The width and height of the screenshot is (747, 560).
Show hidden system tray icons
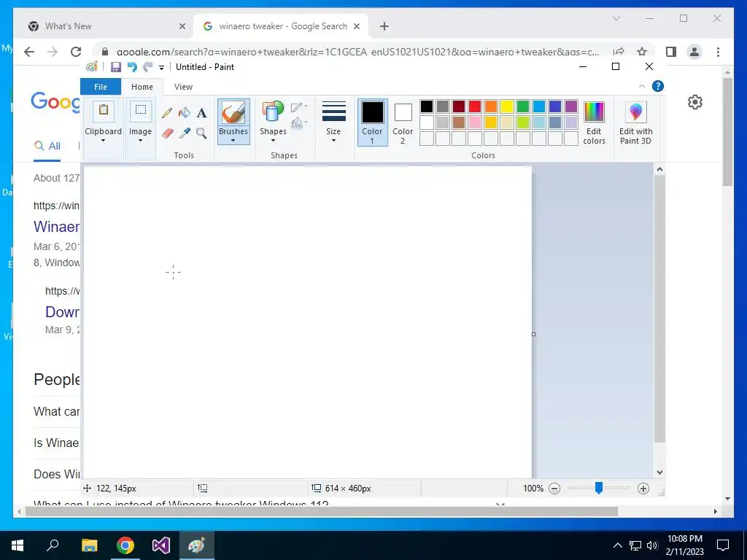(x=617, y=545)
